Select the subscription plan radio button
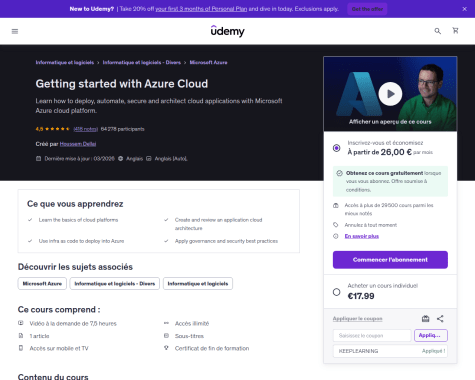This screenshot has height=380, width=475. (x=337, y=148)
